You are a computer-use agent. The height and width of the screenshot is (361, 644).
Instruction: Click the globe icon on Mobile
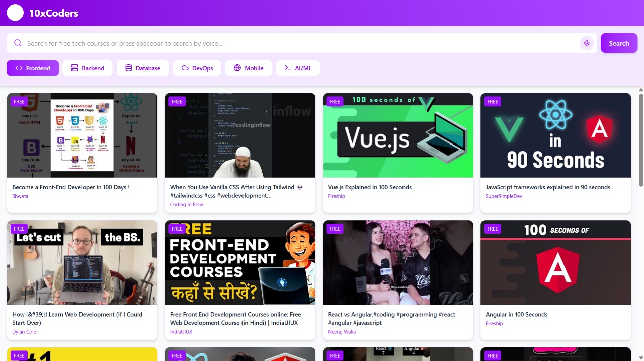237,68
